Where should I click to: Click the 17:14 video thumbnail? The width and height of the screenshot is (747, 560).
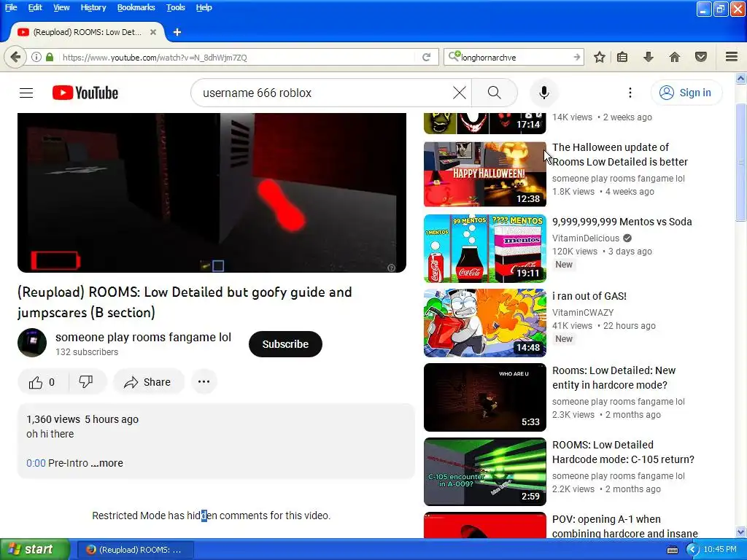tap(485, 123)
